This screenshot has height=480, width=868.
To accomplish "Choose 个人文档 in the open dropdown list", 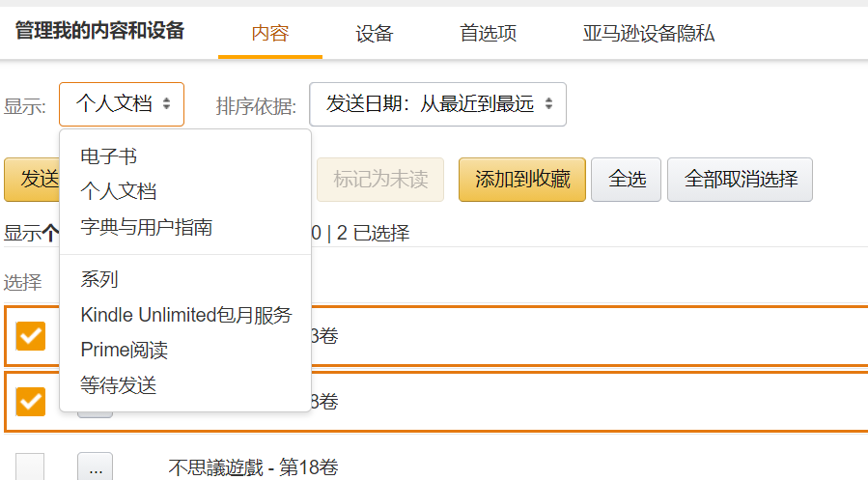I will tap(119, 191).
